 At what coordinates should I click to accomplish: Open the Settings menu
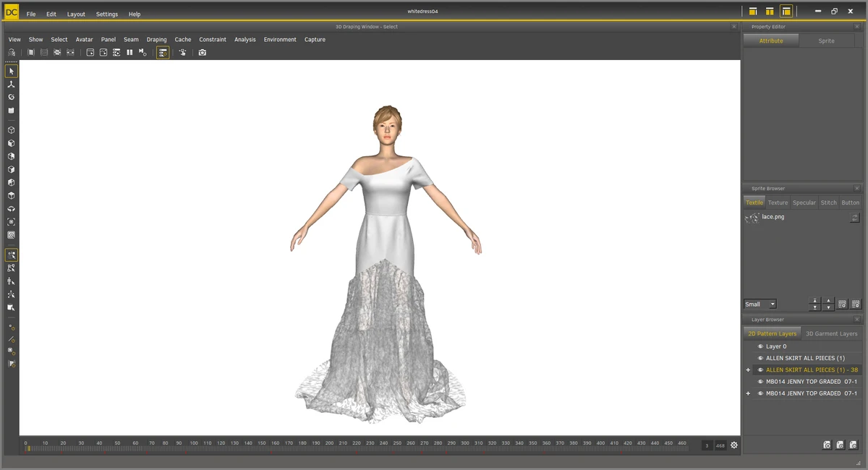coord(107,14)
